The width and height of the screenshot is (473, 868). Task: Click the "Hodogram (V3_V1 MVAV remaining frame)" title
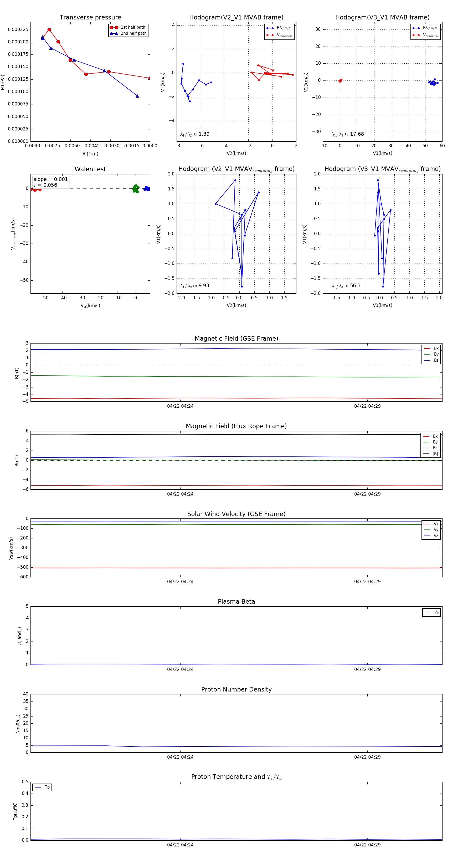tap(382, 169)
